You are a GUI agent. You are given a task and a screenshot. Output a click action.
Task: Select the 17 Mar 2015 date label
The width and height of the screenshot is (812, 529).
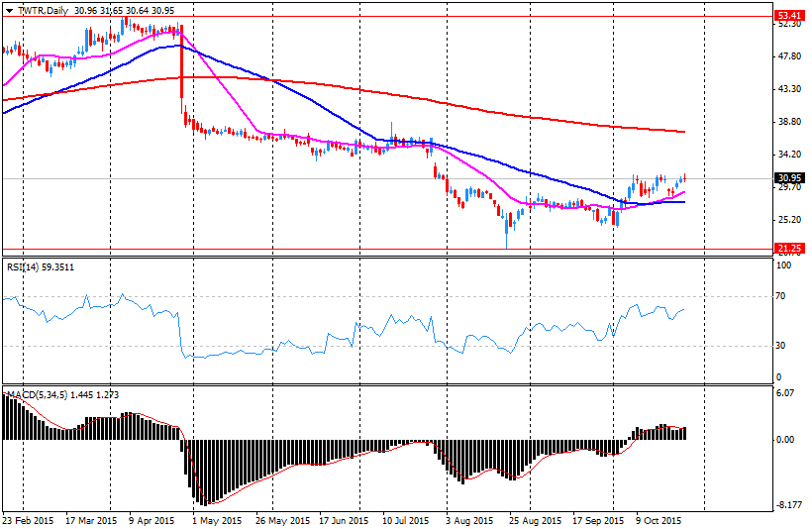point(91,520)
